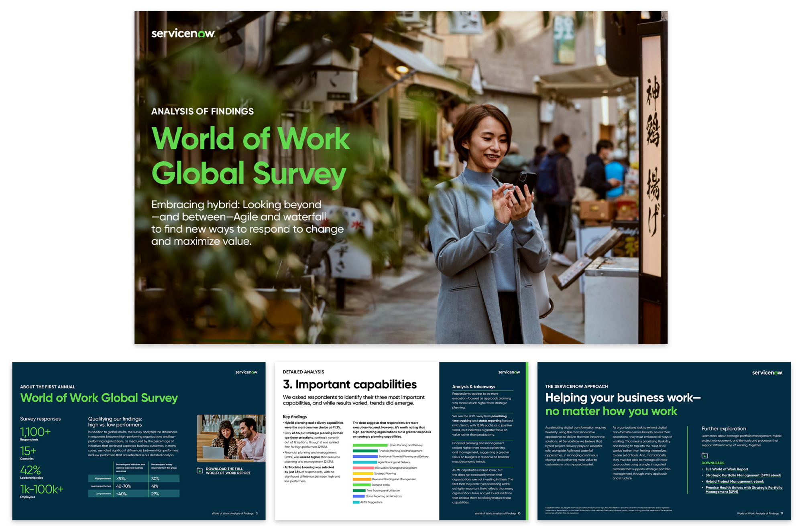Click ServiceNow logo on Helping your business page
Screen dimensions: 802x532
[x=767, y=373]
